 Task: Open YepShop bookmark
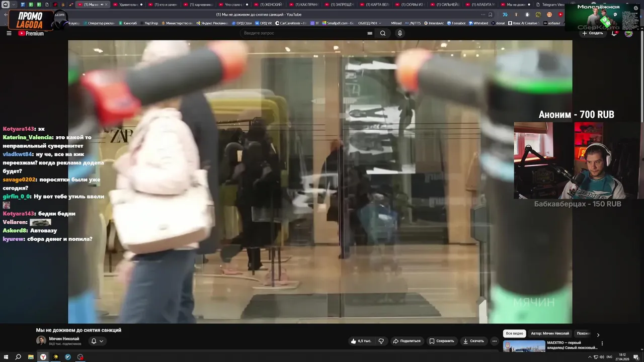pos(149,23)
